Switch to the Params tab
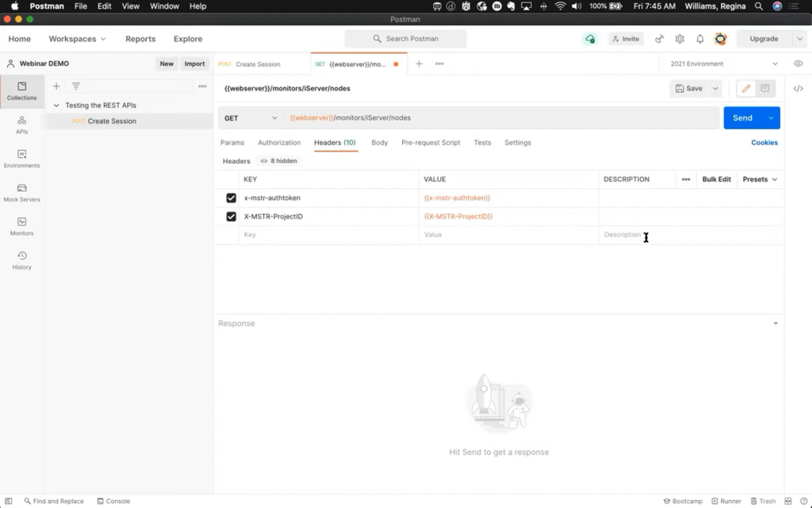 (232, 143)
